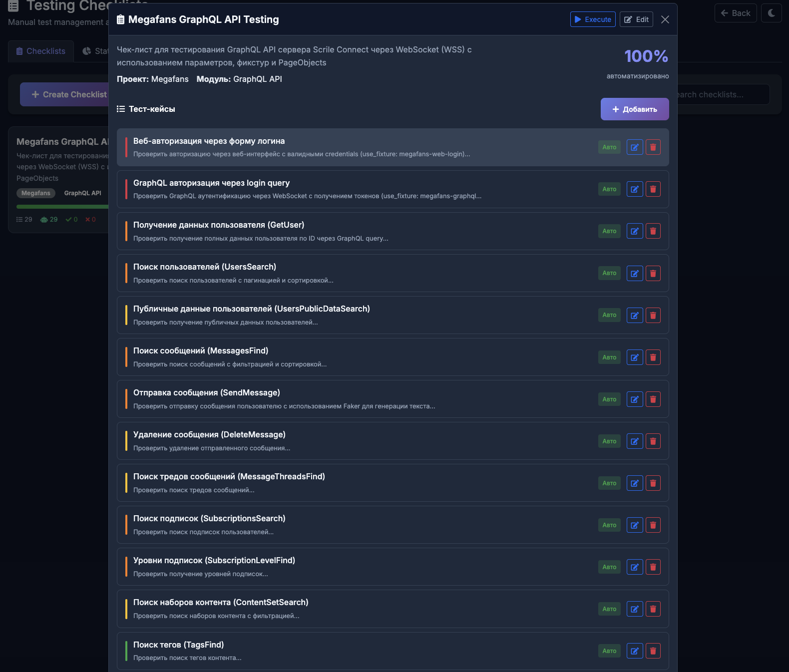This screenshot has height=672, width=789.
Task: Select the Поиск пользователей (UsersSearch) title
Action: pyautogui.click(x=205, y=267)
